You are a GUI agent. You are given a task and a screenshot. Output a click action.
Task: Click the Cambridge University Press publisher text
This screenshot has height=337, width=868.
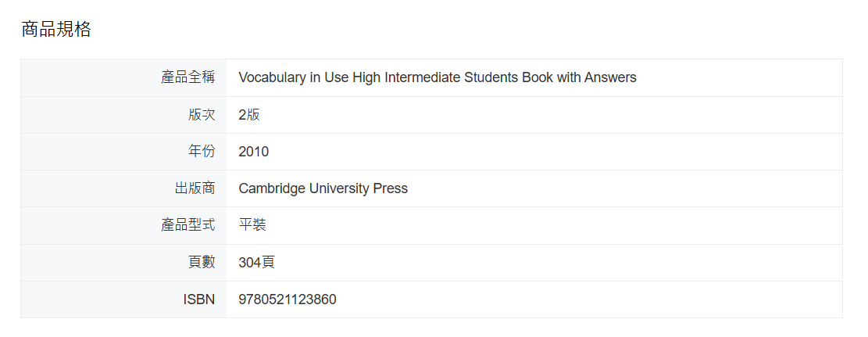pos(323,188)
